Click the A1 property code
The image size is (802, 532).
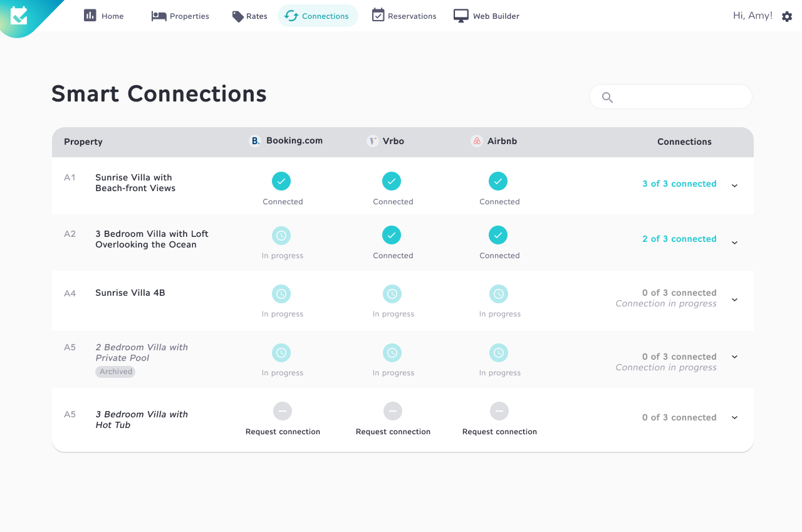pos(70,177)
